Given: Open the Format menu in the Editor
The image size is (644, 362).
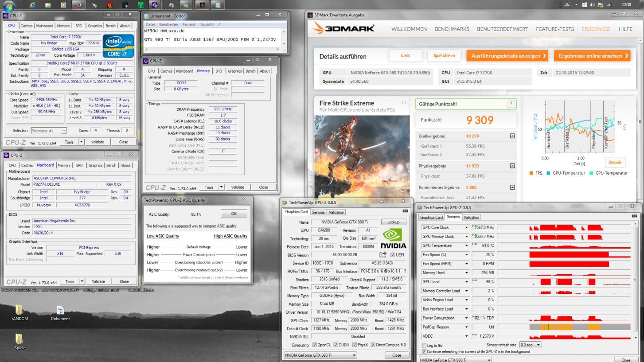Looking at the screenshot, I should pos(189,24).
